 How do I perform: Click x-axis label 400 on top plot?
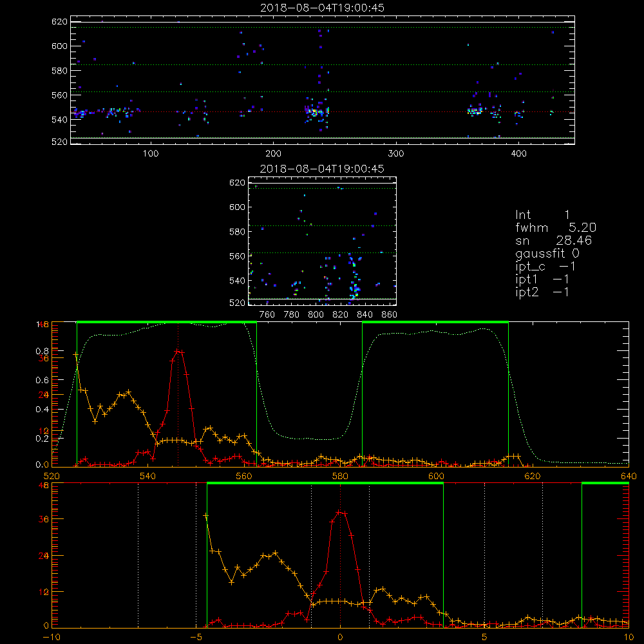(x=518, y=154)
